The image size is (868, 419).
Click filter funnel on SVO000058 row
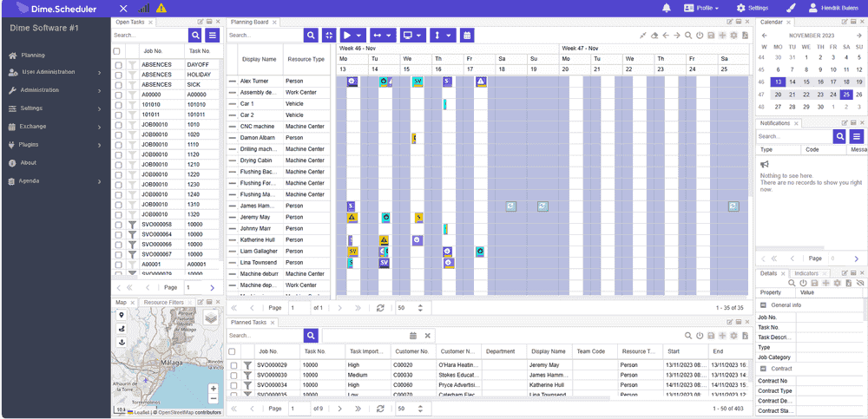coord(132,224)
